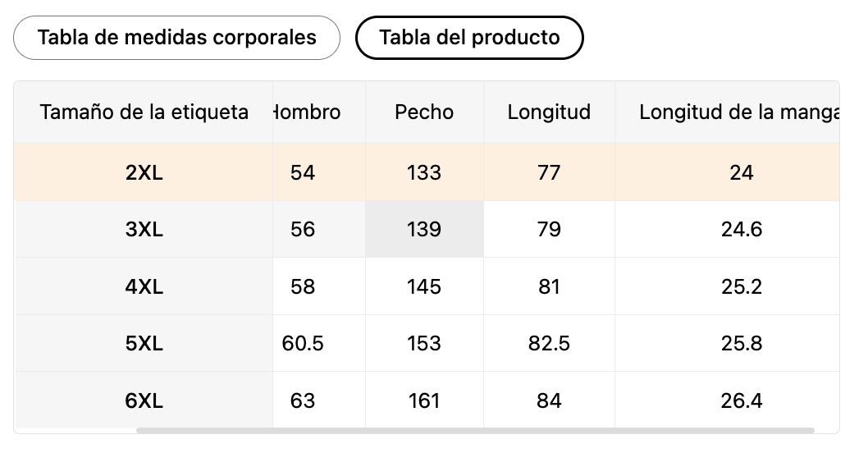Click the Pecho column header
This screenshot has height=453, width=868.
[424, 112]
